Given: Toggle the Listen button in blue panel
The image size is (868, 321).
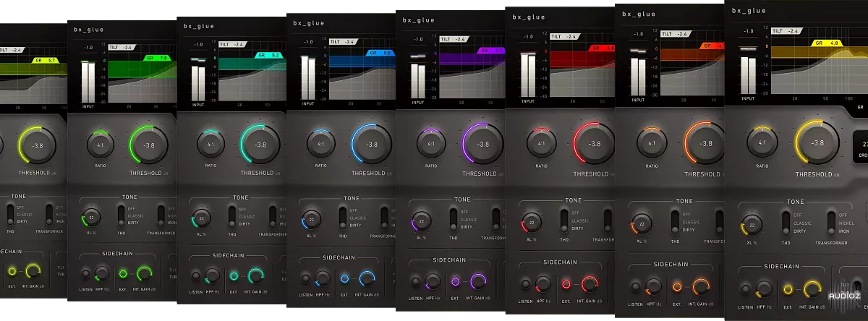Looking at the screenshot, I should click(x=306, y=278).
